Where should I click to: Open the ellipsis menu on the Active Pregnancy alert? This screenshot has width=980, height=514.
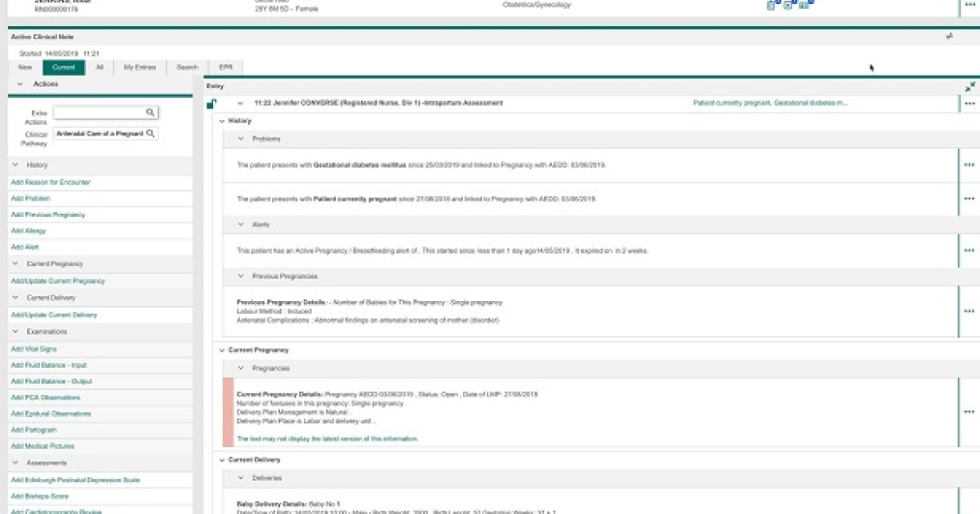point(969,250)
